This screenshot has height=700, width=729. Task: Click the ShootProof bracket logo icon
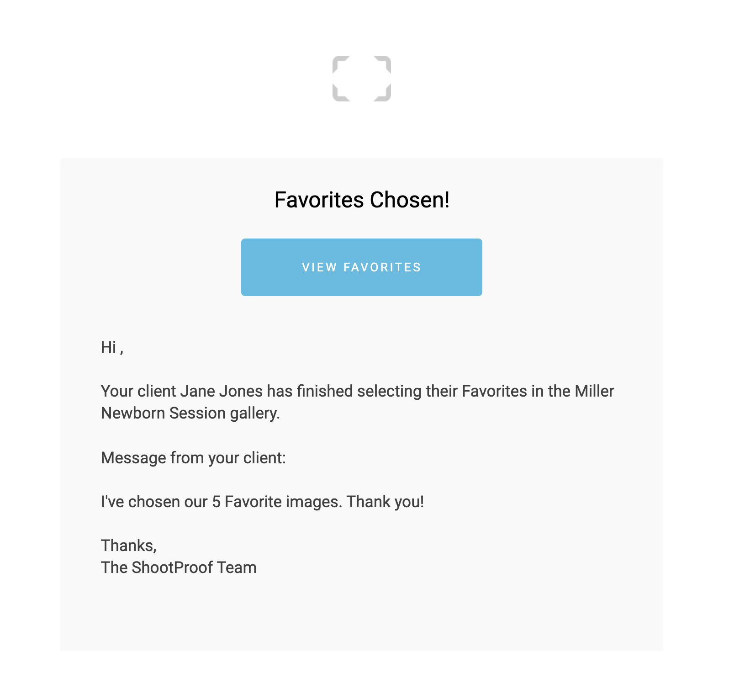coord(362,79)
